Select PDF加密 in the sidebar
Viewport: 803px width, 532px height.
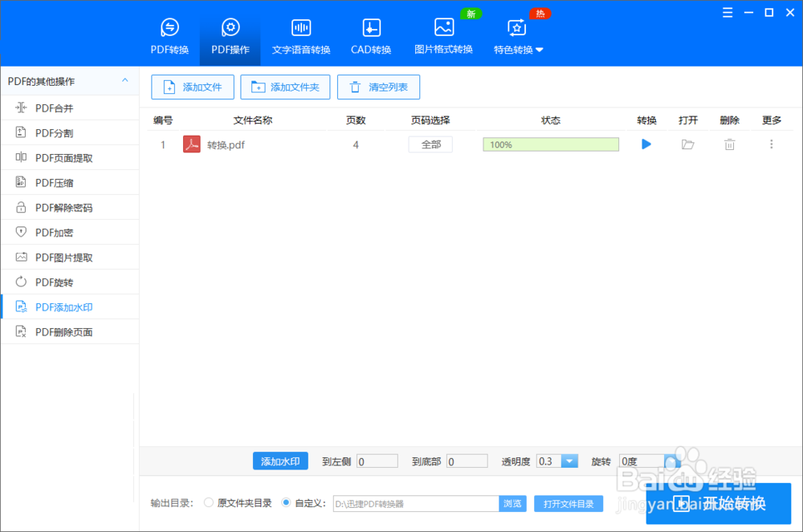(x=70, y=233)
